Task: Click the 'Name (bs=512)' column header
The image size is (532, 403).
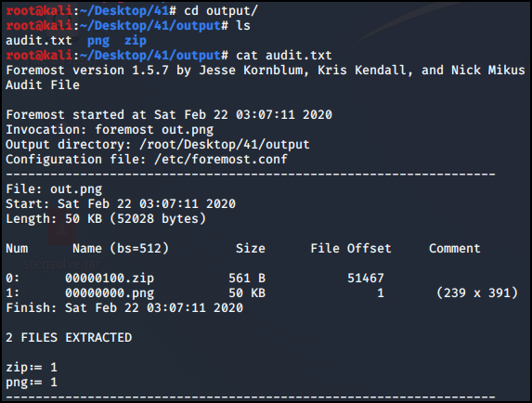Action: click(121, 249)
